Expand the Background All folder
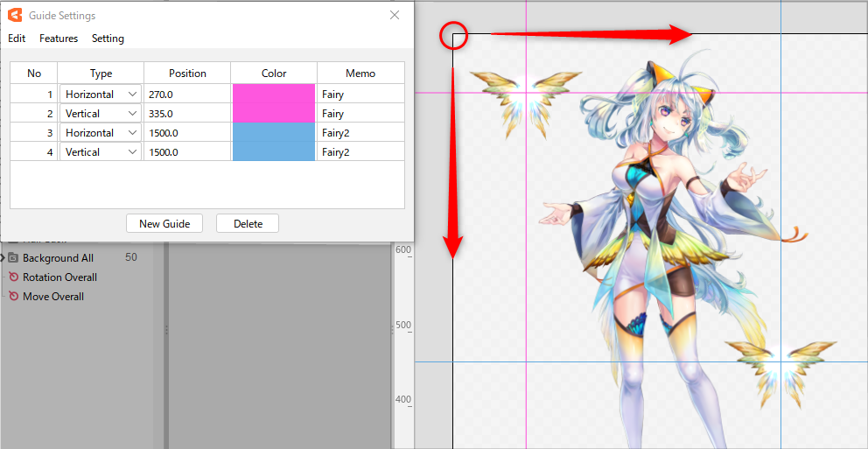This screenshot has height=449, width=868. click(3, 257)
